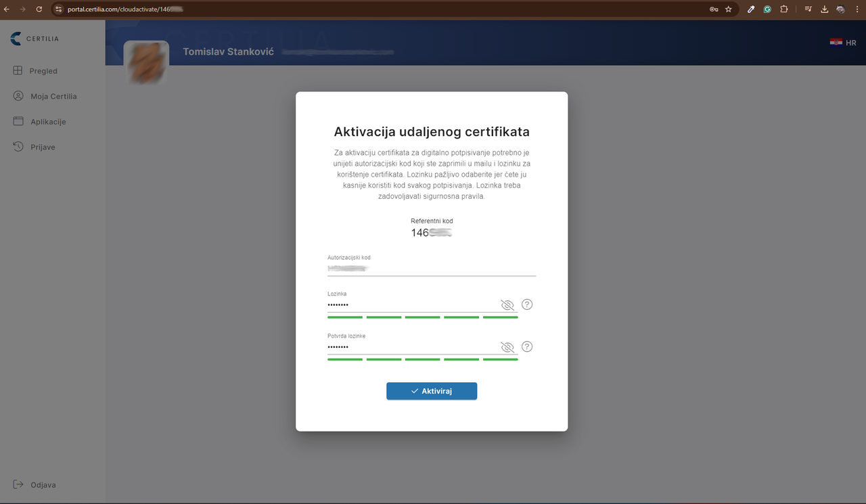Open the HR language selector
The image size is (866, 504).
click(844, 42)
